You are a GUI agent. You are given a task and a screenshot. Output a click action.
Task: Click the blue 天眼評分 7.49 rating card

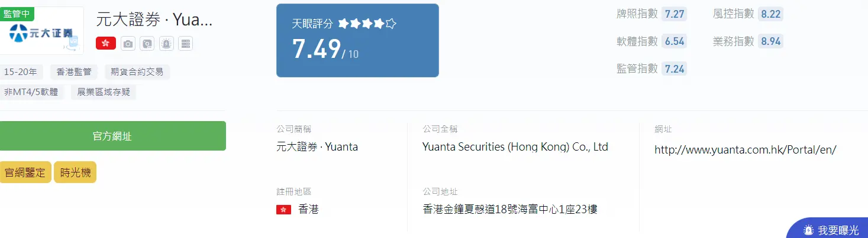click(357, 40)
